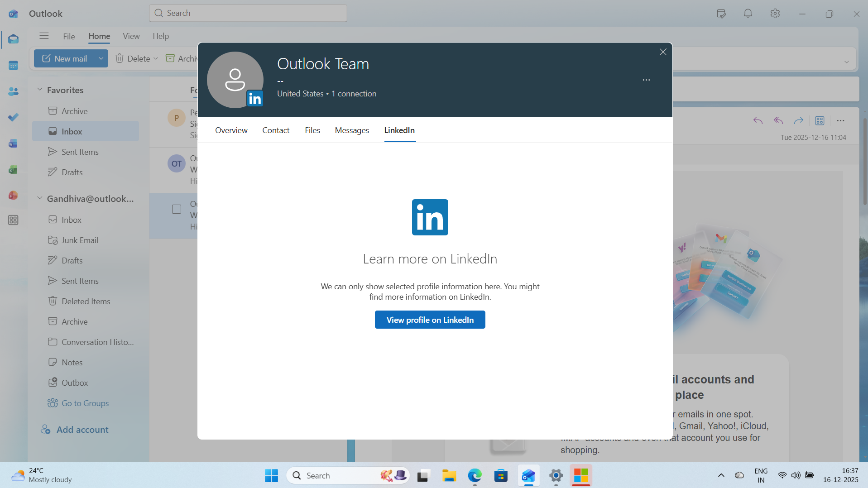Expand the New mail dropdown arrow
The image size is (868, 488).
[101, 58]
